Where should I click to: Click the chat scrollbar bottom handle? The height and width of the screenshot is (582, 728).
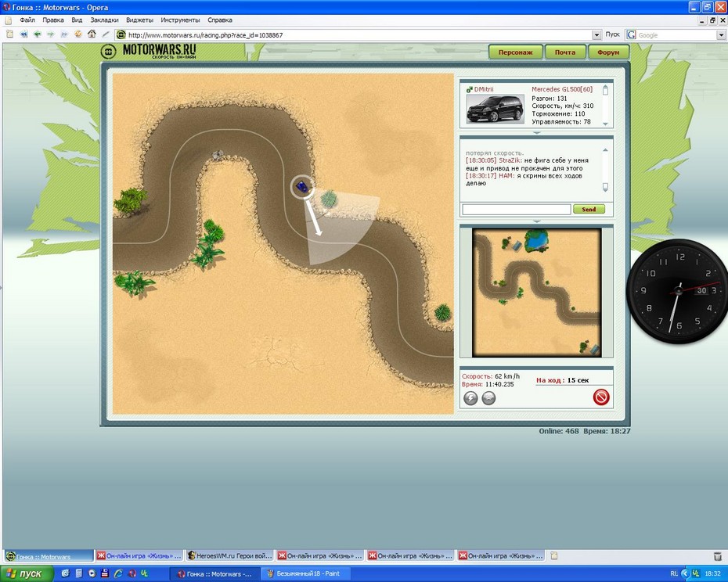tap(605, 187)
